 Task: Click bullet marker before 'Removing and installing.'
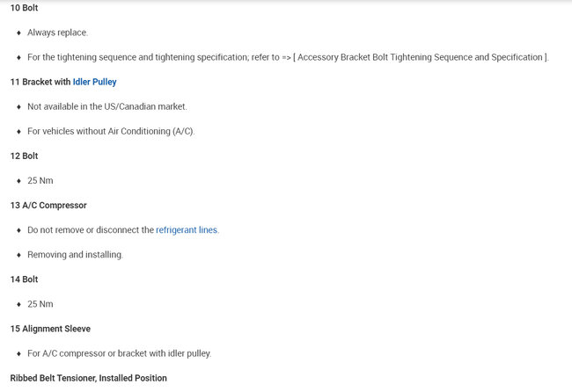coord(18,254)
